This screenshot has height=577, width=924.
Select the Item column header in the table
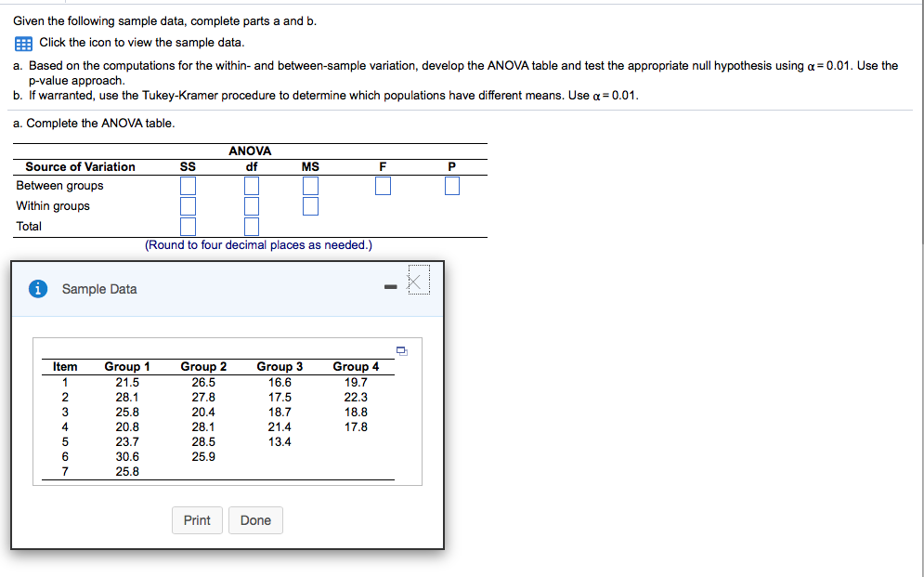[64, 366]
